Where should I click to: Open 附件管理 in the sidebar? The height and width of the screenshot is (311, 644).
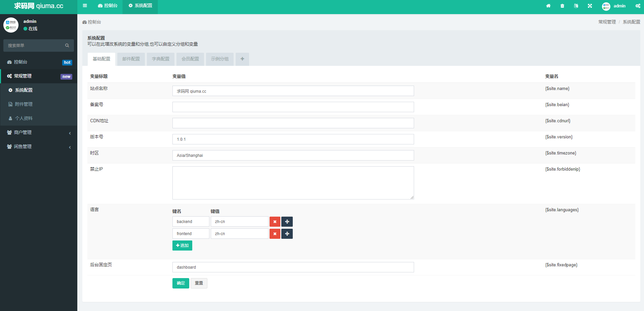24,104
